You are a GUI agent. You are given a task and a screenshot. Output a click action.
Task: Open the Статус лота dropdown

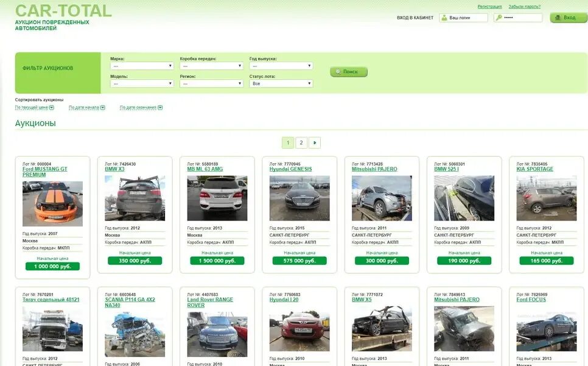click(x=281, y=83)
